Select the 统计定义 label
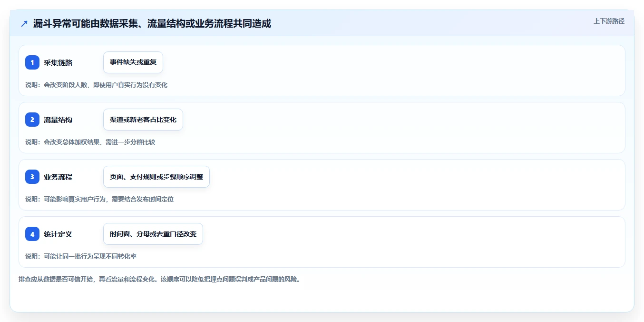Image resolution: width=644 pixels, height=322 pixels. tap(58, 234)
